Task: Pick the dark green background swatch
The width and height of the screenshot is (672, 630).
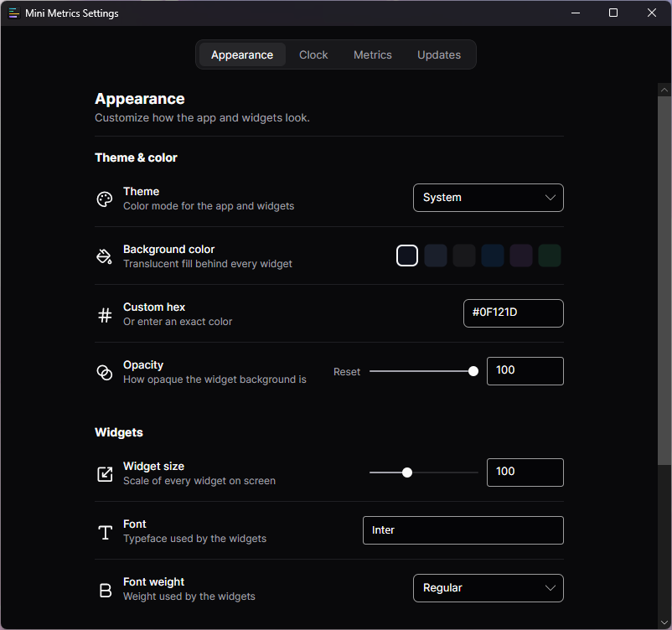Action: point(550,256)
